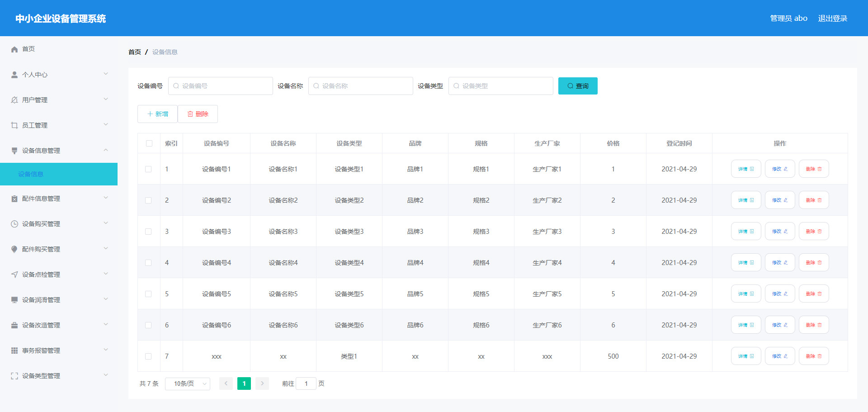The height and width of the screenshot is (412, 868).
Task: Expand 配件信息管理 using its chevron
Action: click(106, 198)
